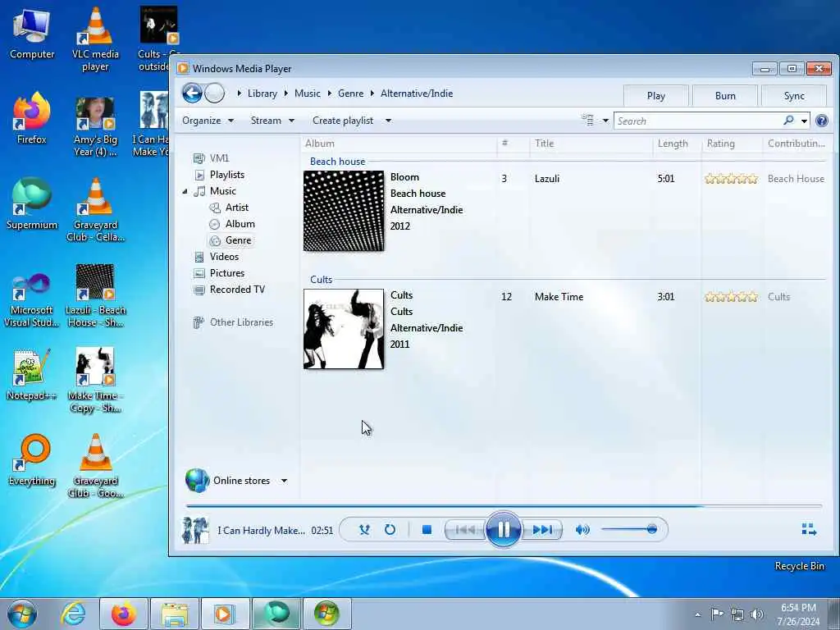Open the Windows Start menu
The width and height of the screenshot is (840, 630).
tap(22, 614)
